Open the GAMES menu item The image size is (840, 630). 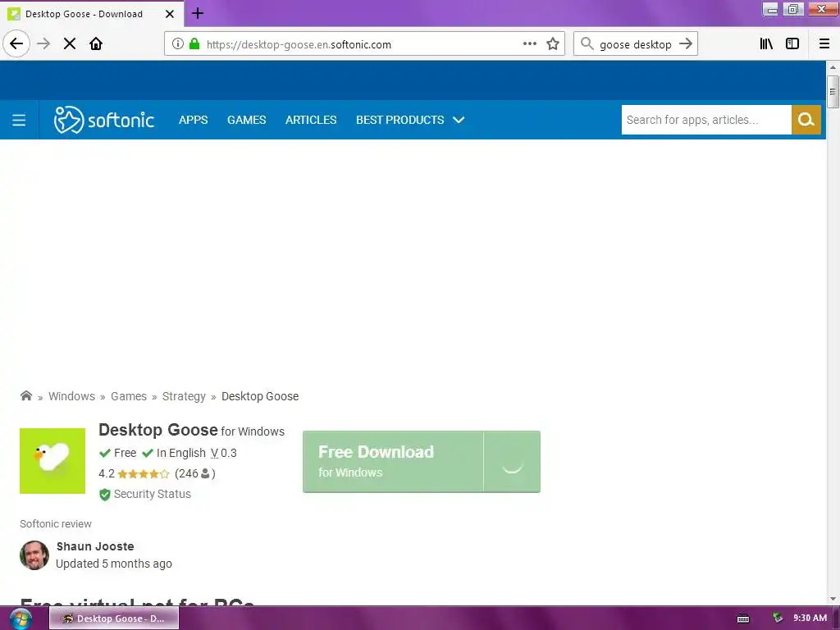point(246,120)
